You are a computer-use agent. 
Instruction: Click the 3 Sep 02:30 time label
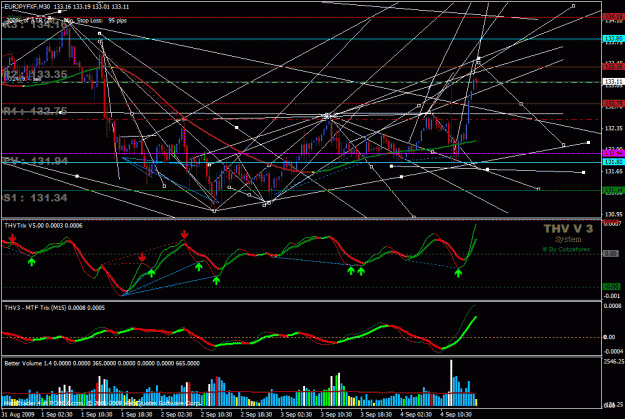pos(296,414)
